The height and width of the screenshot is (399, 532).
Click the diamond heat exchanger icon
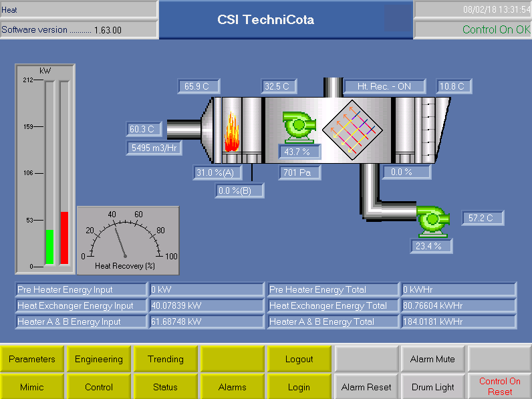coord(352,130)
